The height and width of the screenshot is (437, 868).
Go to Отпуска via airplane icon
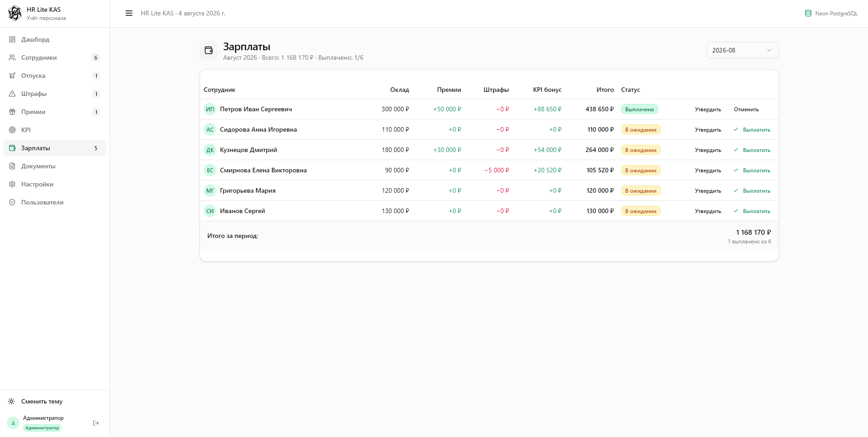point(12,76)
